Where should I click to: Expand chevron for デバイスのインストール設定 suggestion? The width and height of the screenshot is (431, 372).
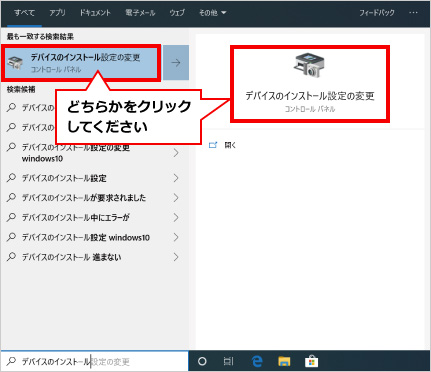coord(176,178)
